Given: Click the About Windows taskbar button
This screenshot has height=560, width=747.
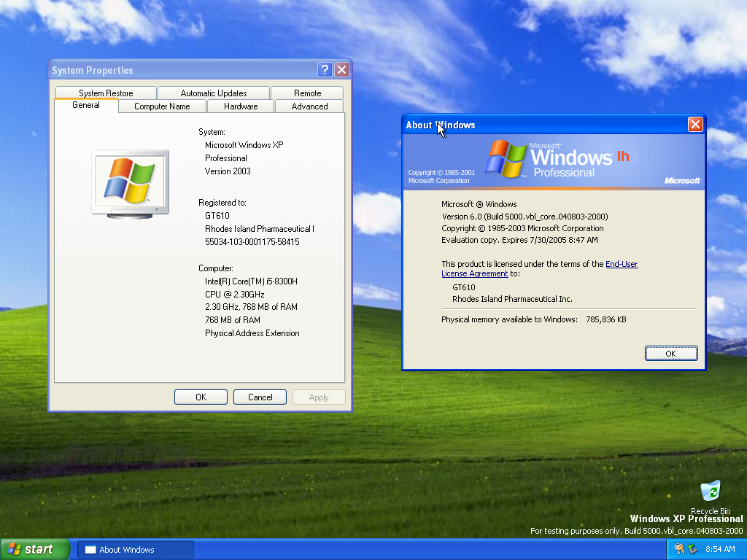Looking at the screenshot, I should 136,550.
